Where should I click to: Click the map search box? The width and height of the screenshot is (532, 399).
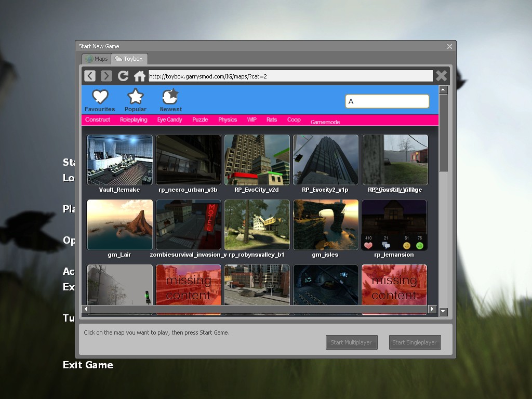pyautogui.click(x=387, y=101)
